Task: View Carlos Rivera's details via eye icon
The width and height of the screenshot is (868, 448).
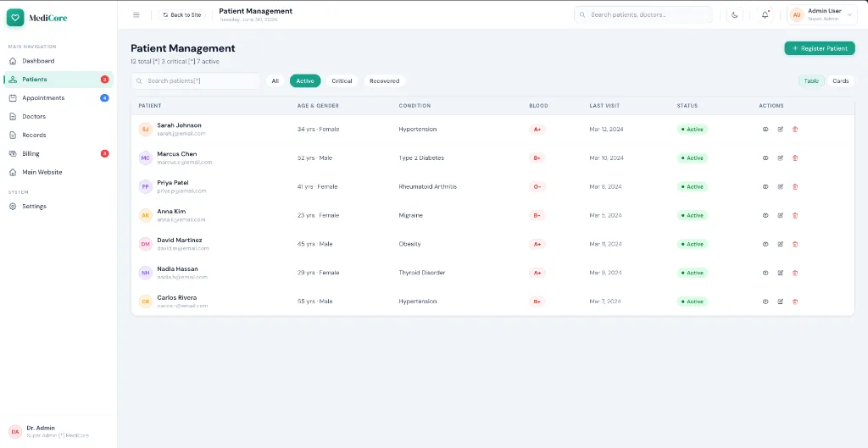Action: tap(765, 302)
